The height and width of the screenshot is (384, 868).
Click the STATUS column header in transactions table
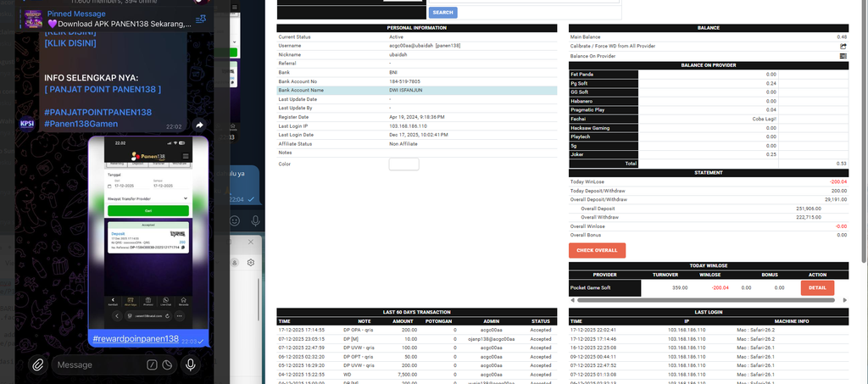pyautogui.click(x=541, y=321)
